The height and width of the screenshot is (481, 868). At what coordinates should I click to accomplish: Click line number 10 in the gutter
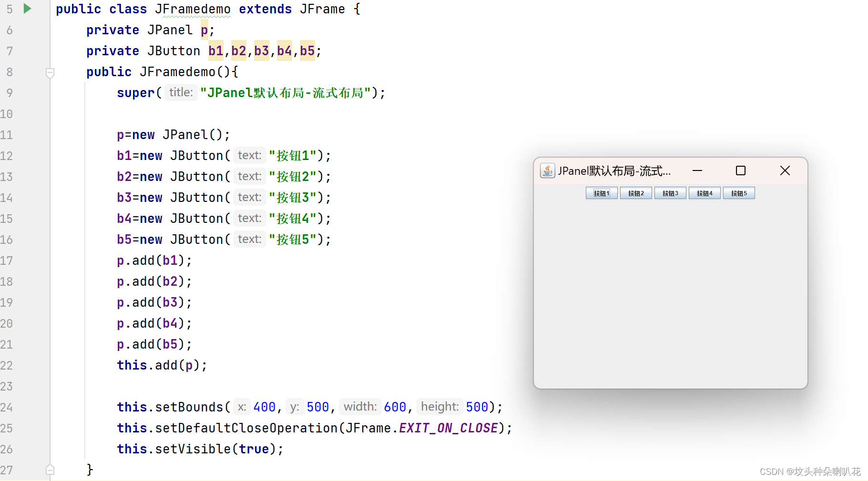(7, 114)
